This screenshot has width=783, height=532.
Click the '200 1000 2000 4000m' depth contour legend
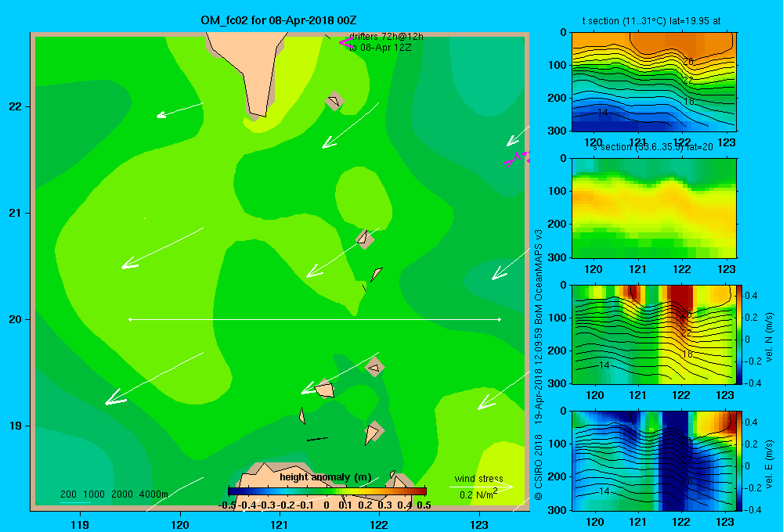[x=114, y=494]
